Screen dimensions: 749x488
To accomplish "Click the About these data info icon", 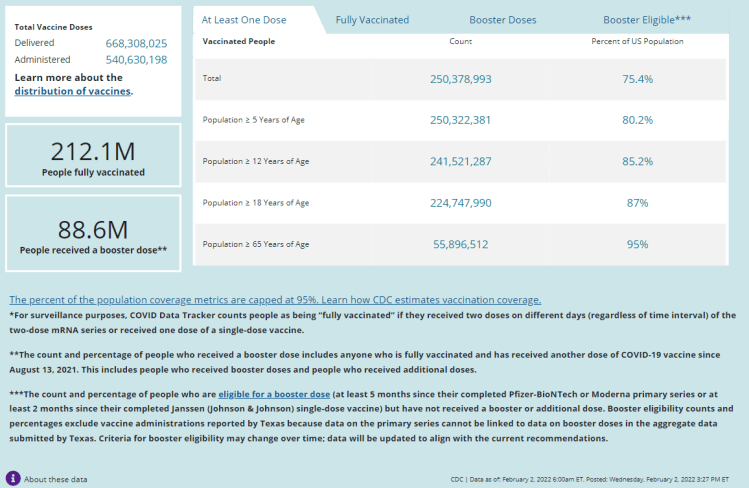I will (13, 479).
